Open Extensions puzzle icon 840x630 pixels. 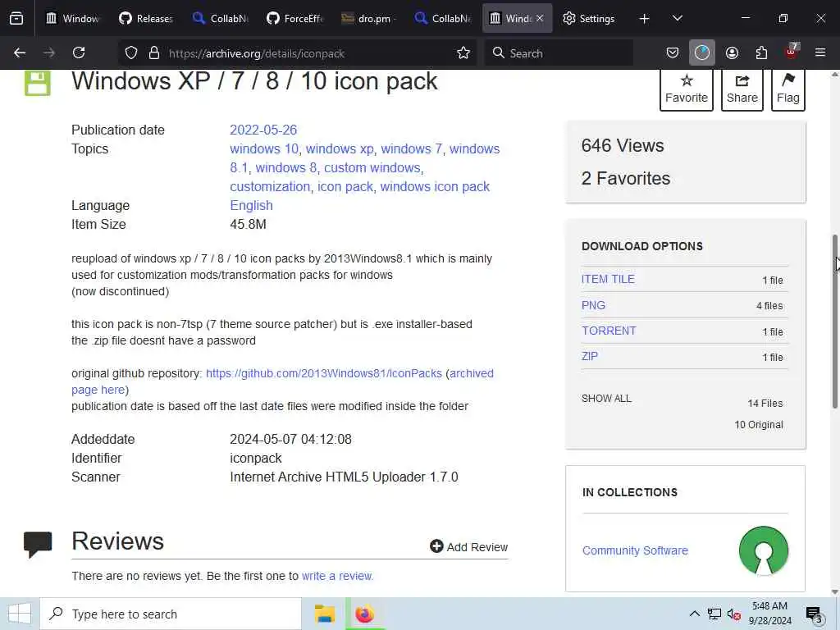(761, 52)
